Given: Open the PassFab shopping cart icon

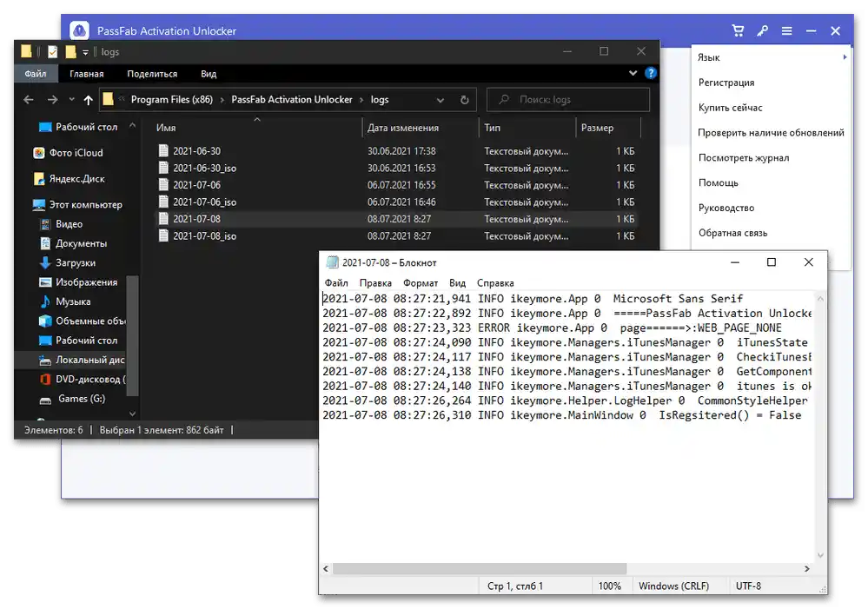Looking at the screenshot, I should [738, 31].
